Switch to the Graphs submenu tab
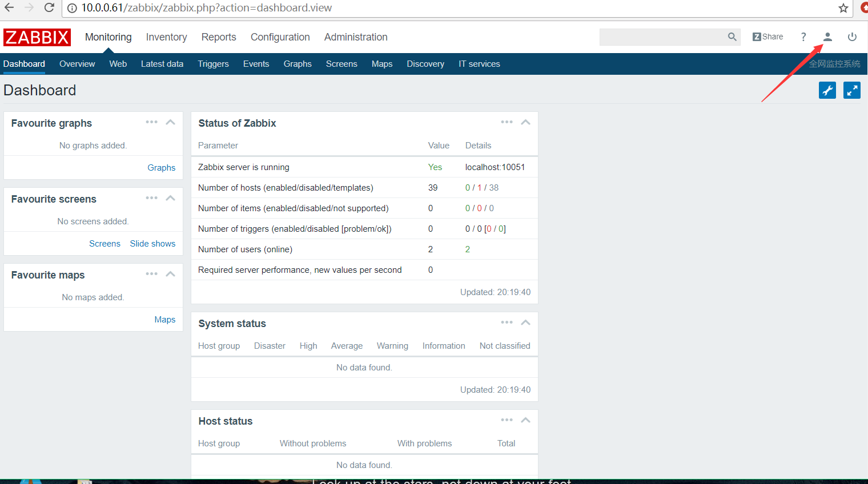Image resolution: width=868 pixels, height=484 pixels. [x=298, y=64]
